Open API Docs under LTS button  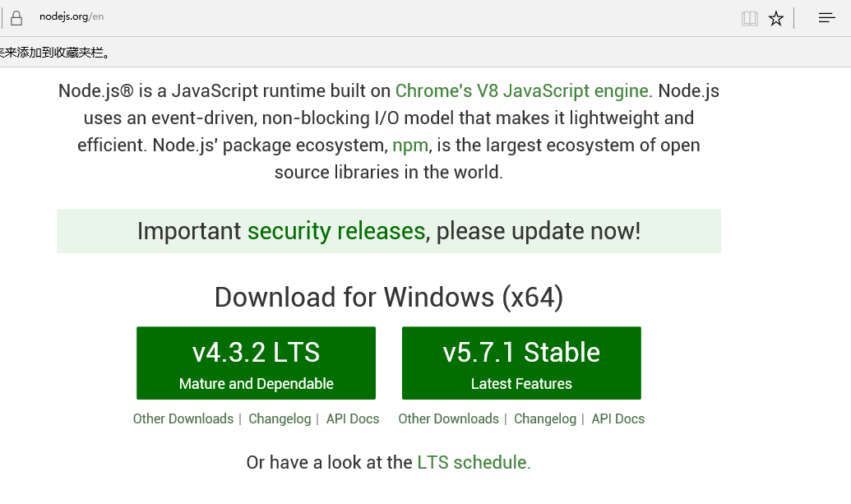(x=353, y=418)
